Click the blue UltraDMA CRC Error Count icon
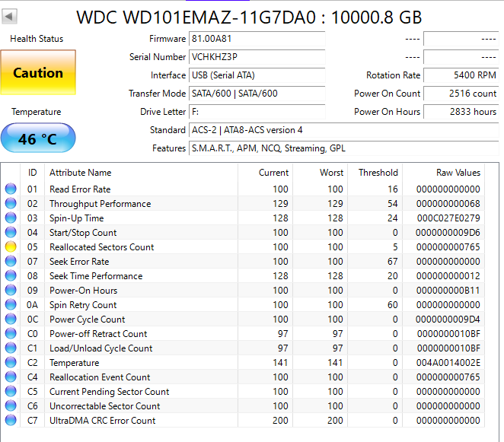 [x=11, y=421]
